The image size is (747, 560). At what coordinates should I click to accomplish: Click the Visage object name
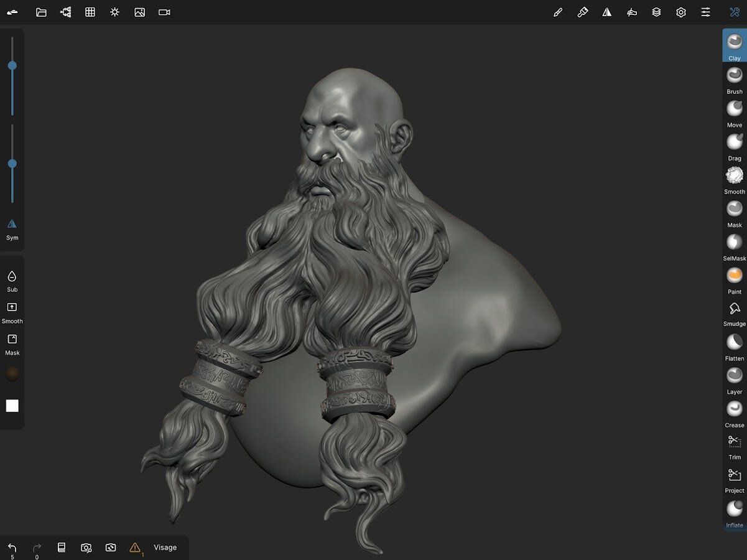165,548
